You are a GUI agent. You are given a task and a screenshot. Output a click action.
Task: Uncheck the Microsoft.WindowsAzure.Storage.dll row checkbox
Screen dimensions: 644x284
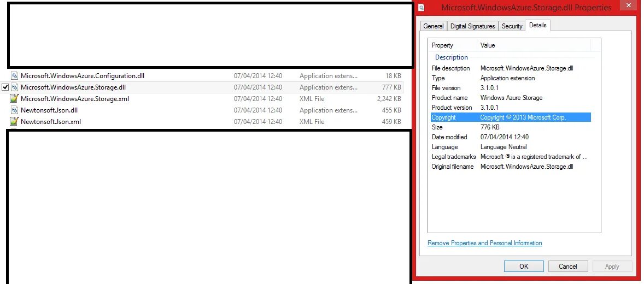click(x=5, y=87)
